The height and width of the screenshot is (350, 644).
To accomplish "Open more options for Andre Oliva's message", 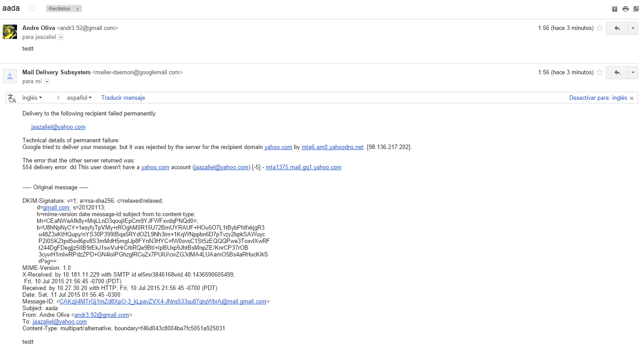I will 633,28.
